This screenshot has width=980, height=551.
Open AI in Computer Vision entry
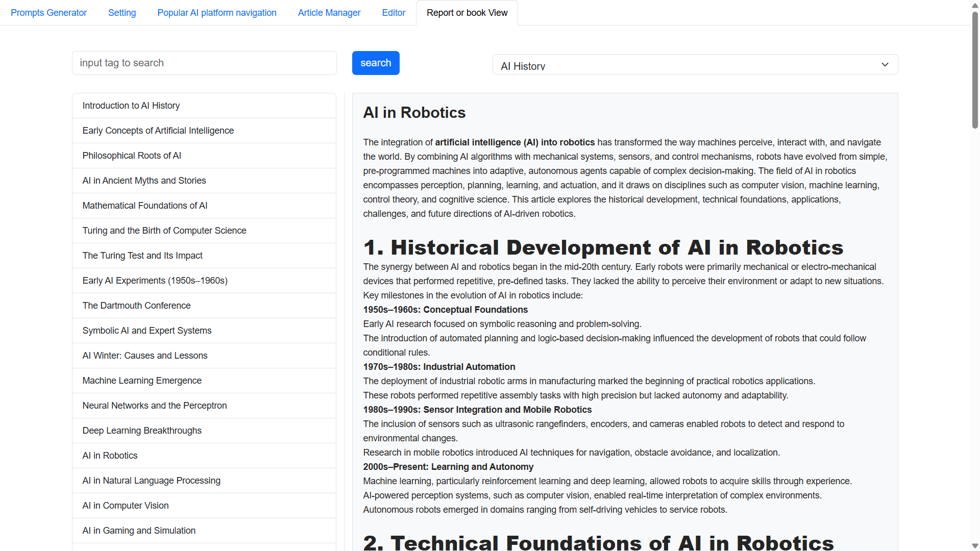pos(126,506)
